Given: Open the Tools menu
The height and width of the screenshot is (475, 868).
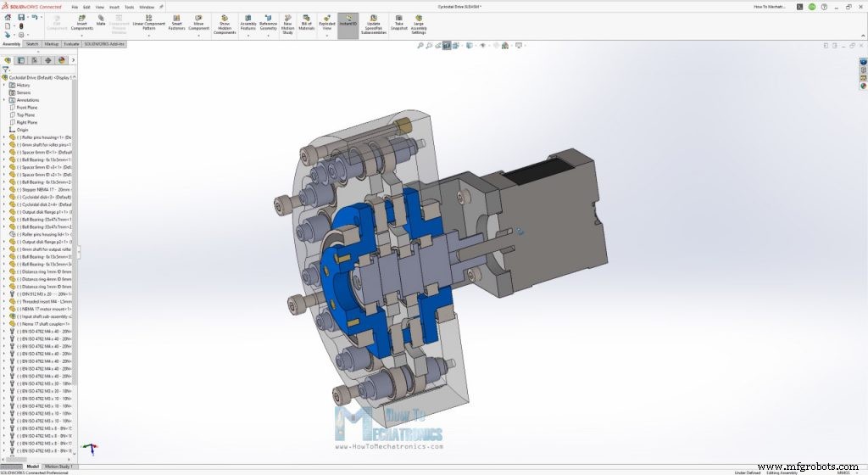Looking at the screenshot, I should click(129, 7).
